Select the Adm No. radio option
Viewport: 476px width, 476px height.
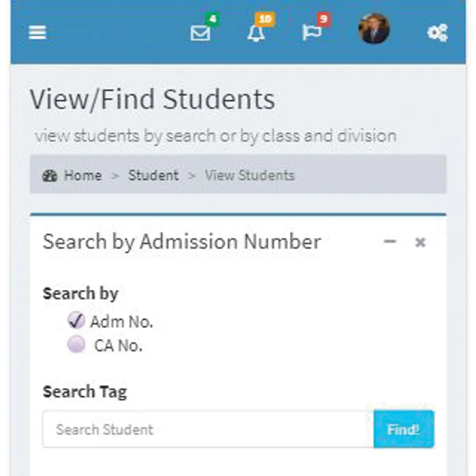(76, 321)
